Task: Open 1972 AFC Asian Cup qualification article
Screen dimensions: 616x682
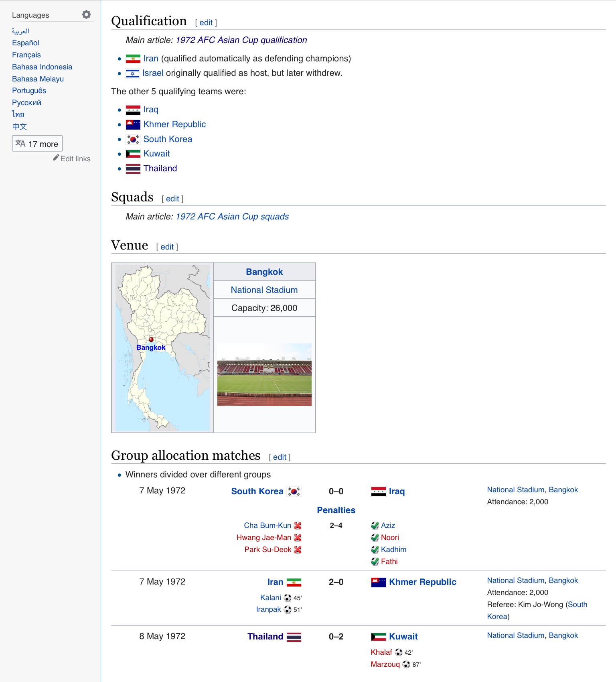Action: click(x=241, y=40)
